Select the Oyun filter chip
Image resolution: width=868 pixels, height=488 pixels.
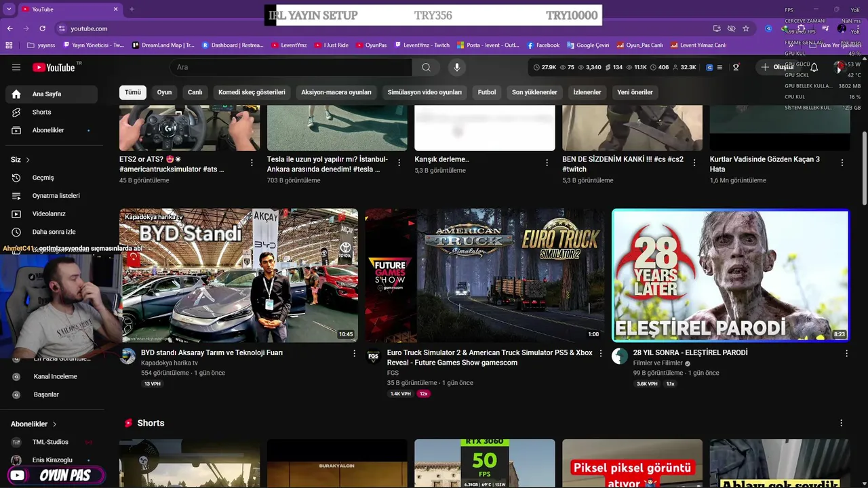tap(165, 92)
